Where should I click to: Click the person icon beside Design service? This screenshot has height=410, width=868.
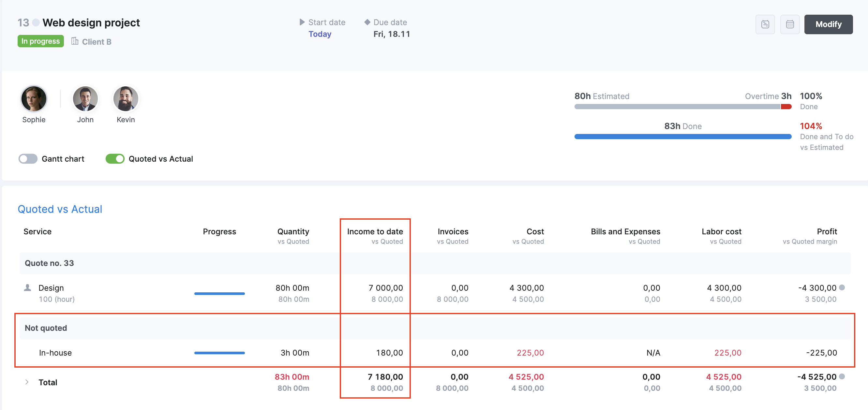click(x=28, y=288)
